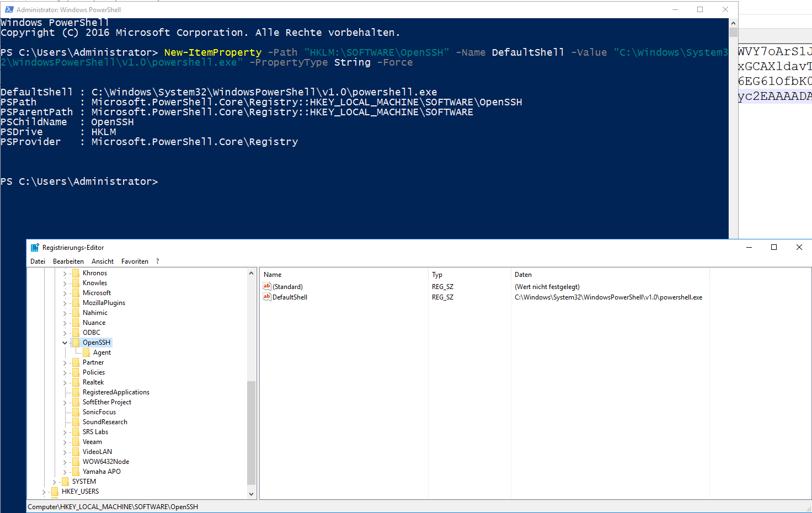This screenshot has width=812, height=513.
Task: Select the Partner folder icon
Action: coord(76,362)
